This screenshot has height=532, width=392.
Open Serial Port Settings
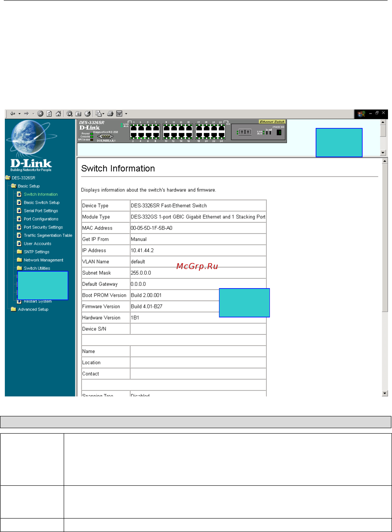coord(41,211)
